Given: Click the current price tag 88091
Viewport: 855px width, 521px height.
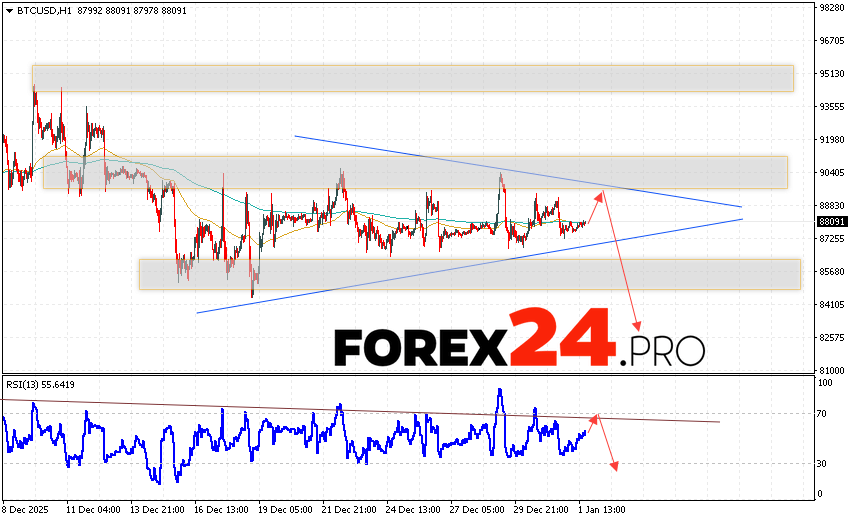Looking at the screenshot, I should click(832, 222).
